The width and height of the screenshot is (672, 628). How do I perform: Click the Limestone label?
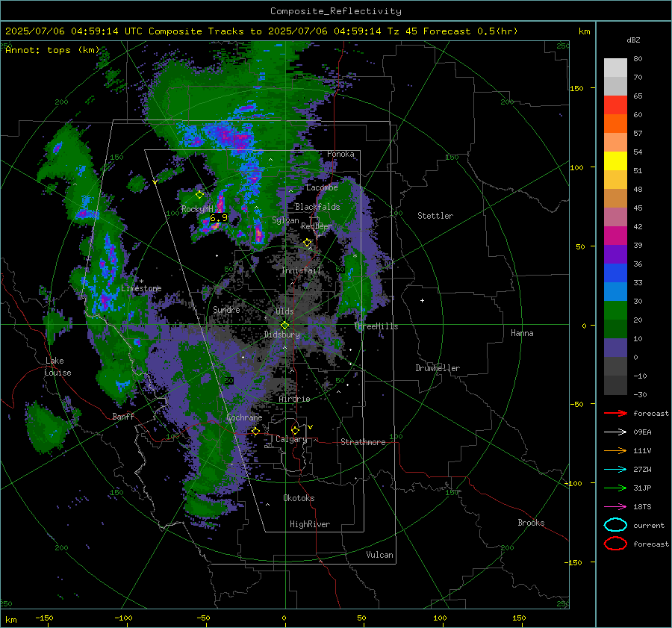coord(141,288)
